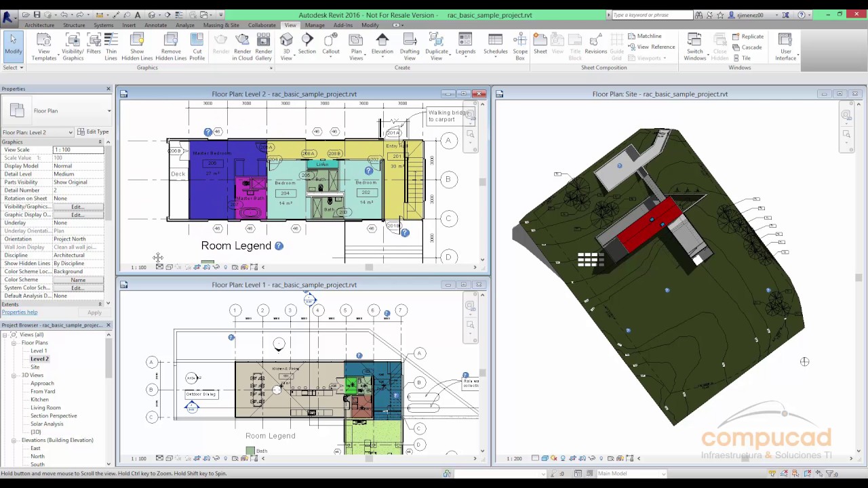
Task: Open the Thin Lines tool
Action: (x=111, y=46)
